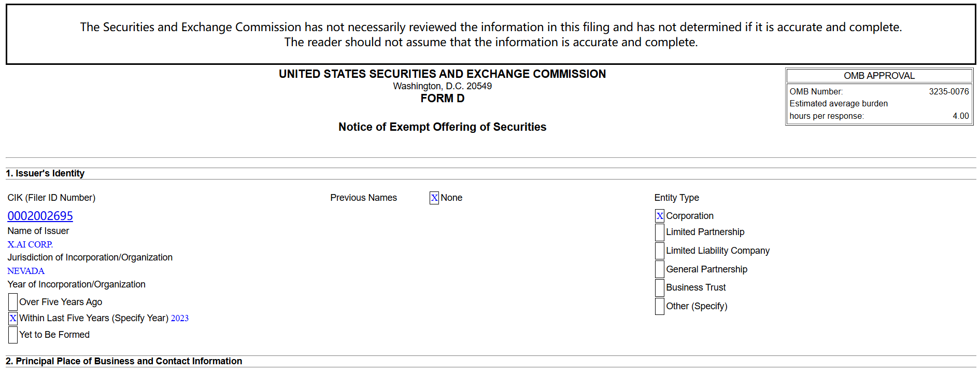Uncheck the Corporation entity type checkbox
980x371 pixels.
(x=659, y=216)
